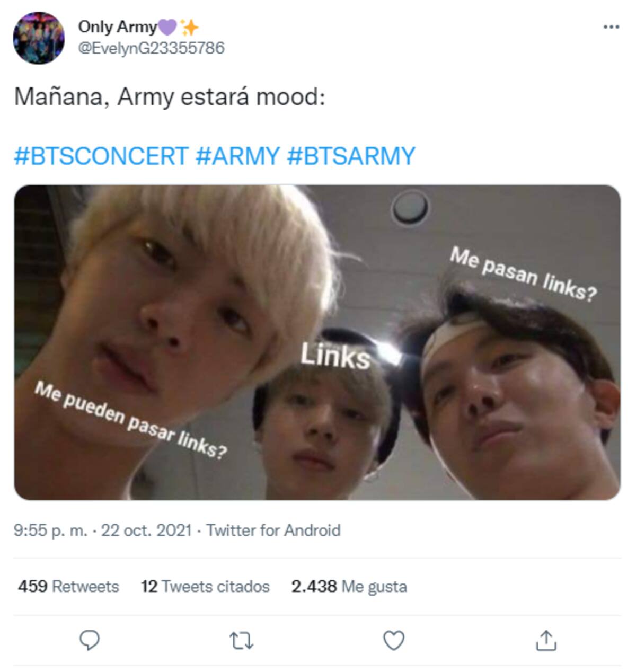The height and width of the screenshot is (672, 636).
Task: Open the attached meme image
Action: 317,342
